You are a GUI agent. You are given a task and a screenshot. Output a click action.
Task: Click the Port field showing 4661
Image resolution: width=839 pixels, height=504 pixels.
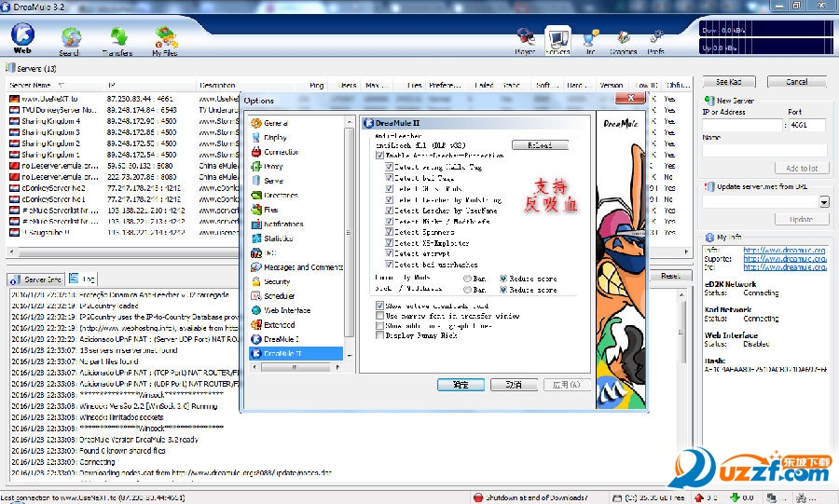point(808,125)
